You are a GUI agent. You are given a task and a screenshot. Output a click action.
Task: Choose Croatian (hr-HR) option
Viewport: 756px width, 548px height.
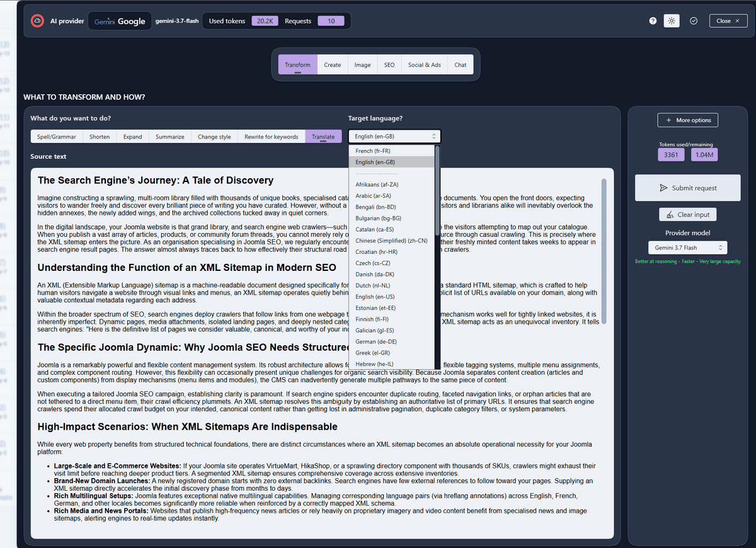(391, 252)
